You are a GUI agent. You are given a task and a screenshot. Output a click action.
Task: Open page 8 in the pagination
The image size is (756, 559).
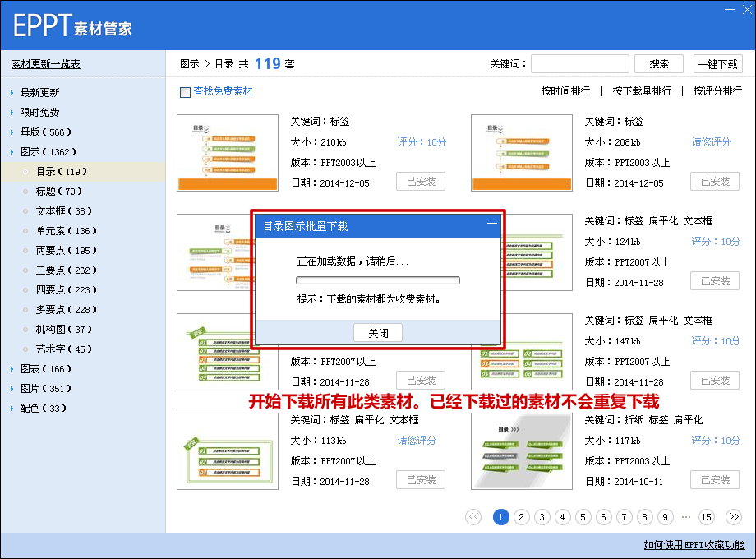tap(644, 517)
